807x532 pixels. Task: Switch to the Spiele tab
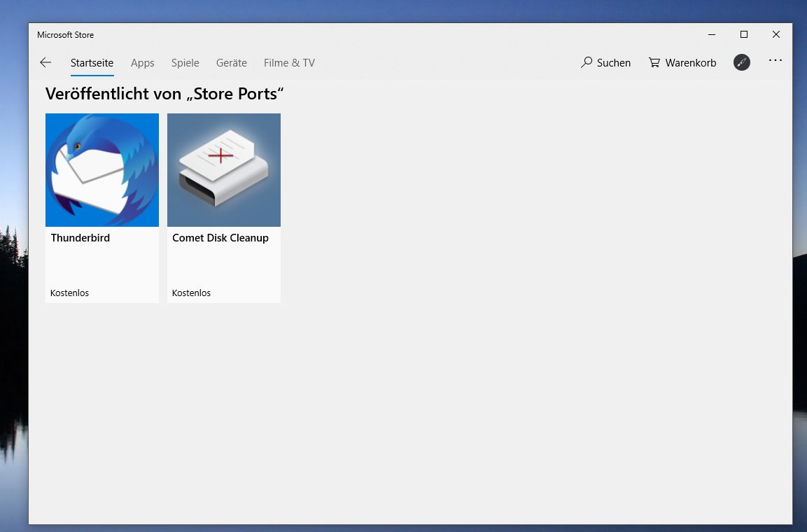tap(185, 63)
